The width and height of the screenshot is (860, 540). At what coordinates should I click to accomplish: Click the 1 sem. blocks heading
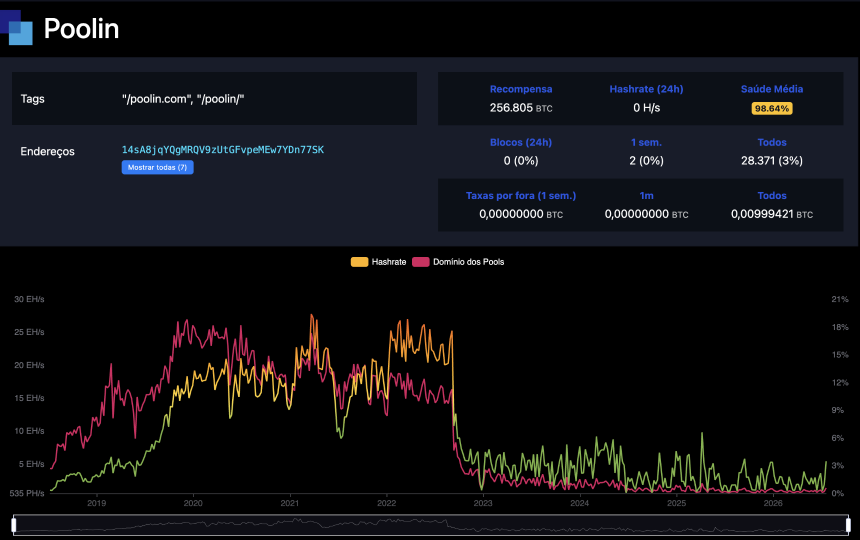click(646, 143)
